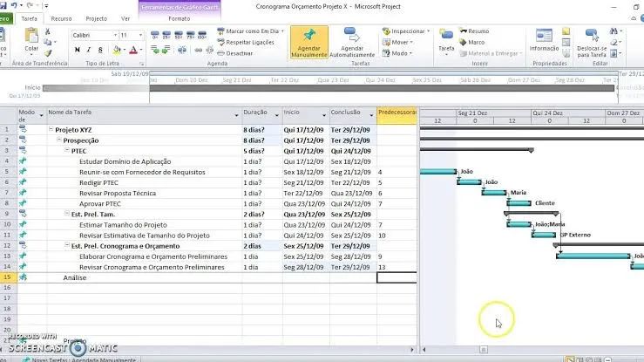
Task: Open Conclusão column filter arrow
Action: tap(371, 115)
